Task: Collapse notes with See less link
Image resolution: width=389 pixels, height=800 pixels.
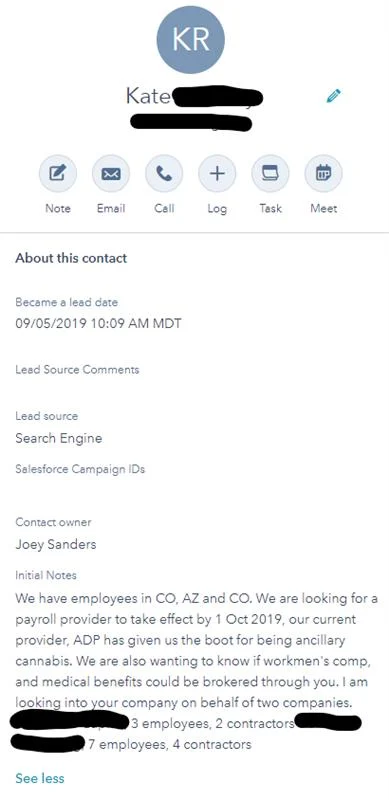Action: pos(40,779)
